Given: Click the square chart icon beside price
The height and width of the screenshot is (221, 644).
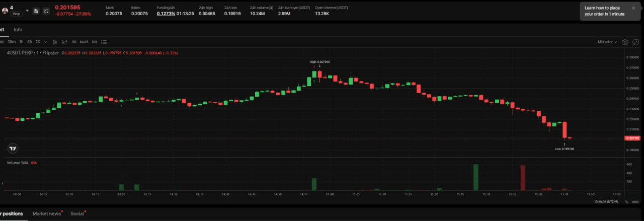Looking at the screenshot, I should pos(46,11).
